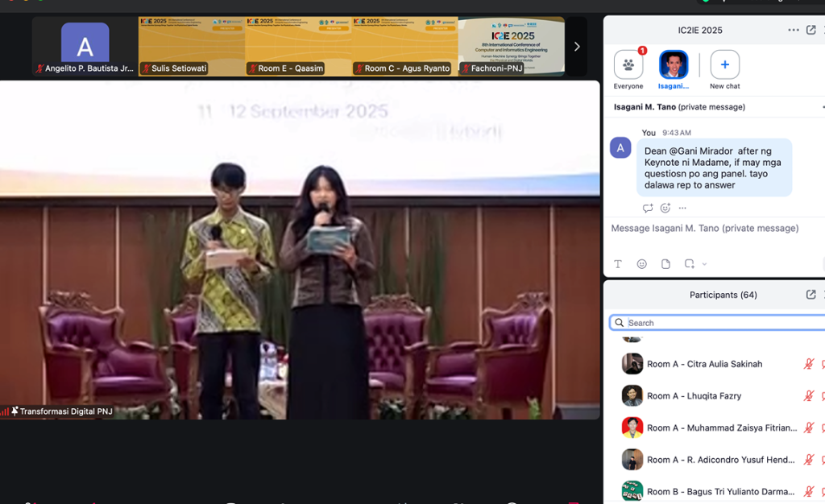Attach a file to the chat message
The width and height of the screenshot is (825, 504).
[x=665, y=264]
